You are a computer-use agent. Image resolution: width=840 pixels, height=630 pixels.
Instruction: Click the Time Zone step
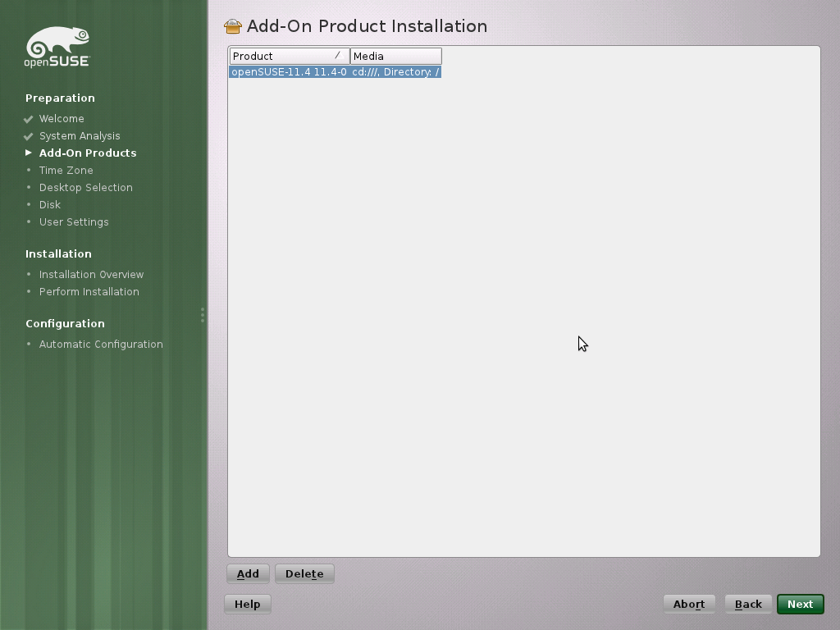point(66,170)
